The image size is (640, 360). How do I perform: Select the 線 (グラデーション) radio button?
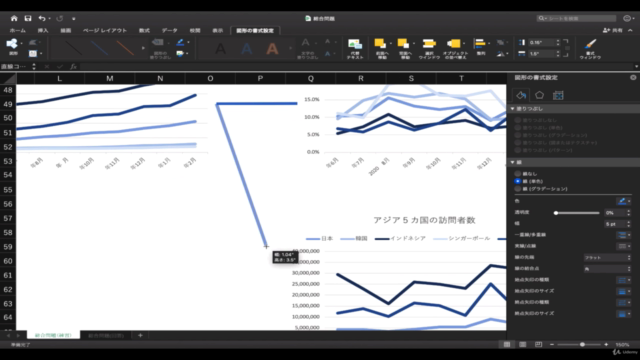pos(518,189)
